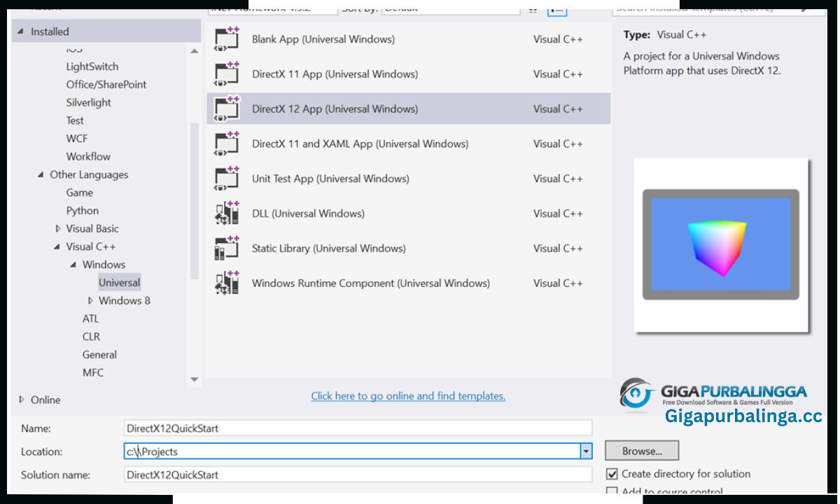The width and height of the screenshot is (840, 504).
Task: Click the Windows Runtime Component template icon
Action: [227, 283]
